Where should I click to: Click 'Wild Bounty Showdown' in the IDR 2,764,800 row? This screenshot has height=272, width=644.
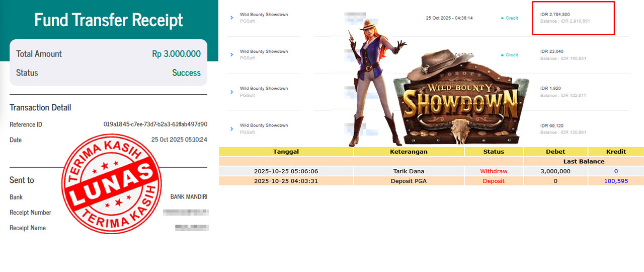point(264,15)
